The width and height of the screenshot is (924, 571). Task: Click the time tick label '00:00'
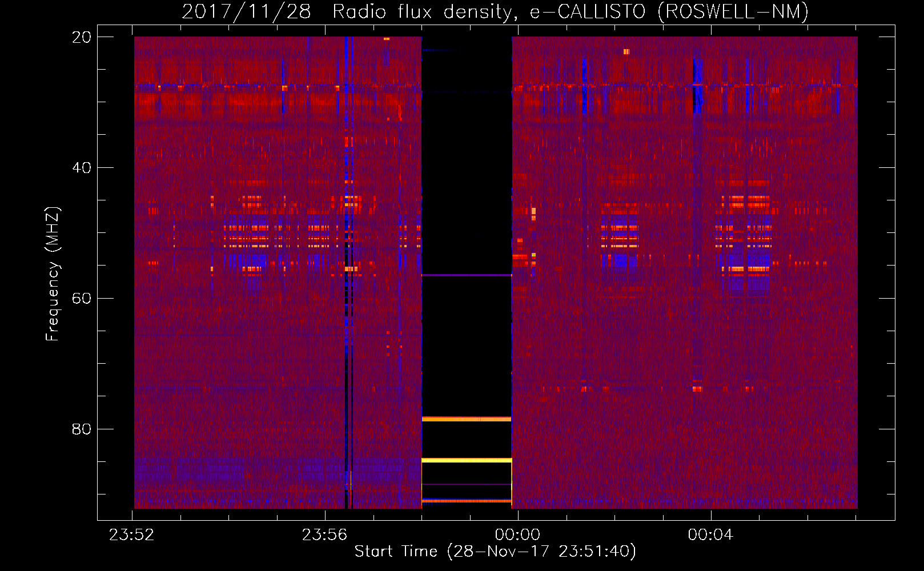point(517,535)
